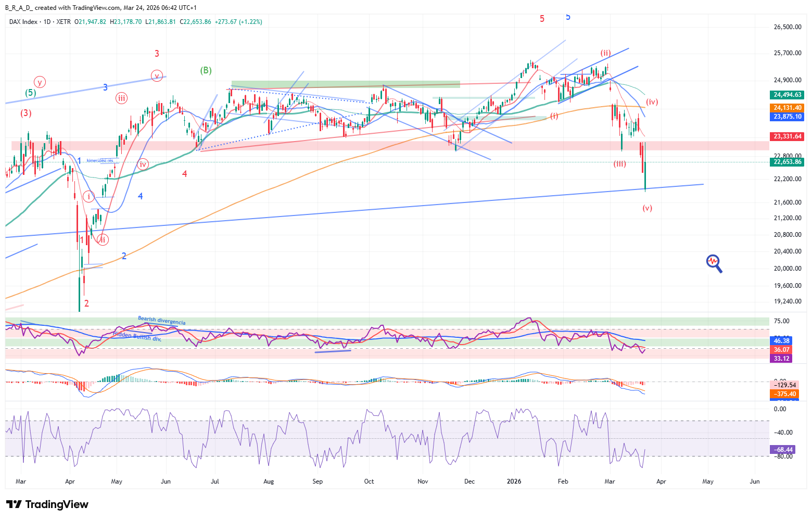Screen dimensions: 812x520
Task: Select the blue 23,875.10 price tag
Action: [787, 117]
